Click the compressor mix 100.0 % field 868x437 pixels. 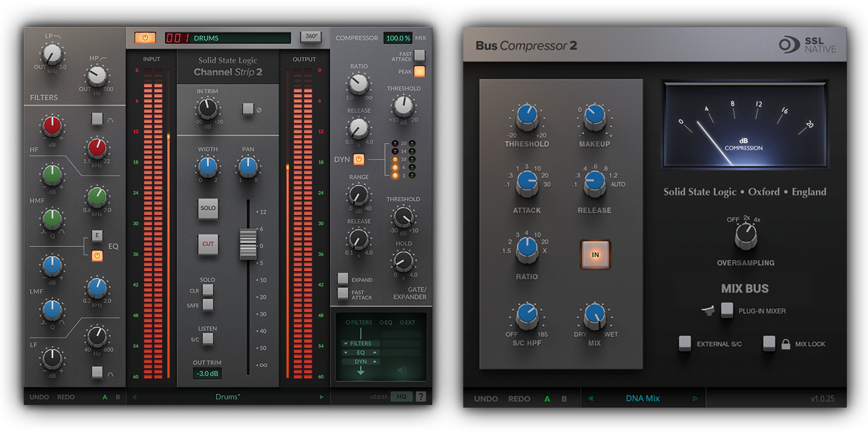398,38
